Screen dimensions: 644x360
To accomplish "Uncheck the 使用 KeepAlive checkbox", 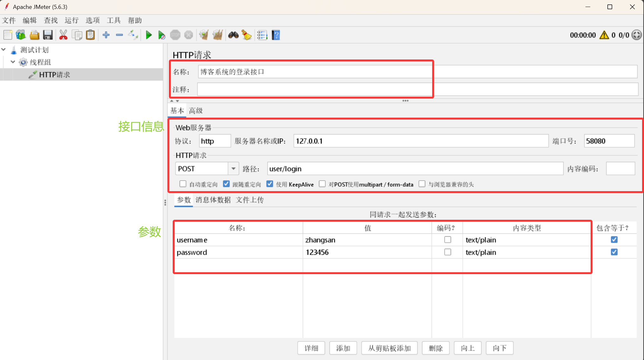I will tap(270, 184).
